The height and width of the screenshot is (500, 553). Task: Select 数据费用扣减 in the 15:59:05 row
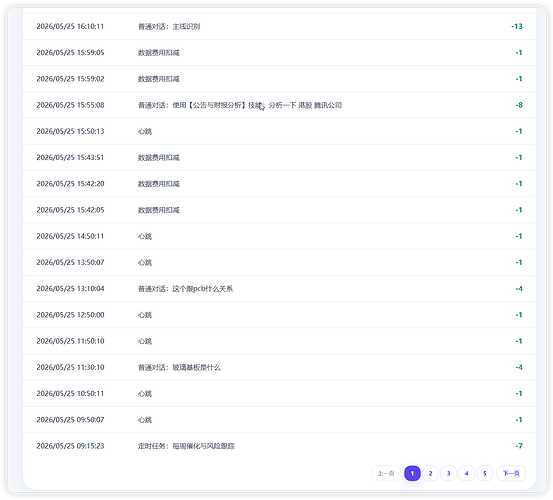[159, 53]
